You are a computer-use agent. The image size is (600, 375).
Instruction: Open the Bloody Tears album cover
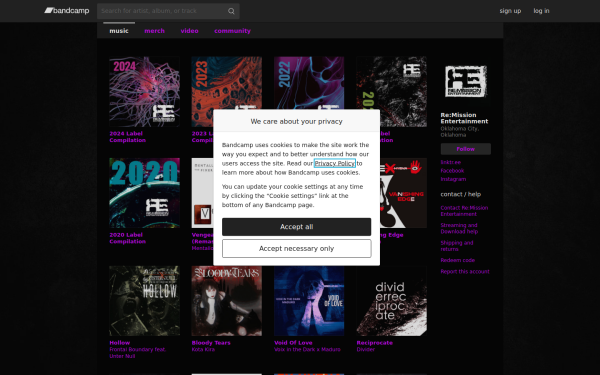pos(227,301)
